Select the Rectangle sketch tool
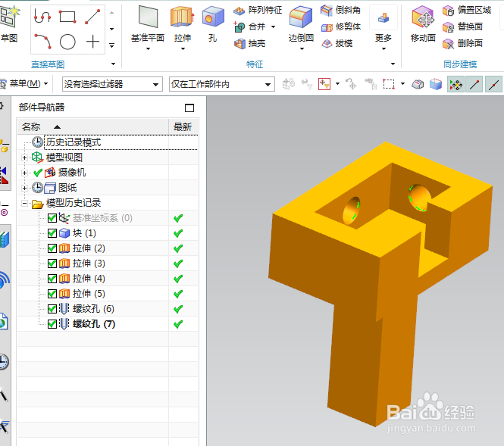The image size is (504, 446). click(67, 17)
